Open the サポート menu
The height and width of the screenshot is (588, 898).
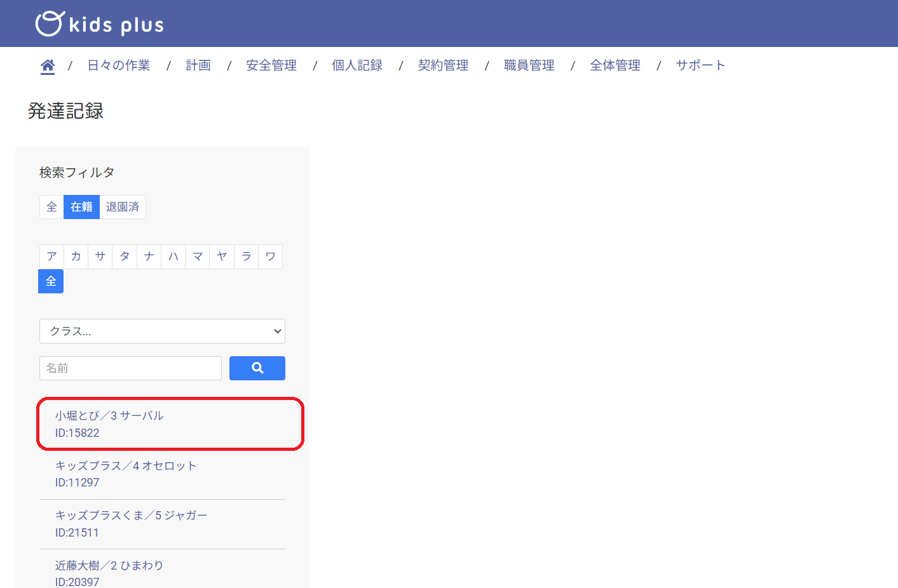pos(700,65)
